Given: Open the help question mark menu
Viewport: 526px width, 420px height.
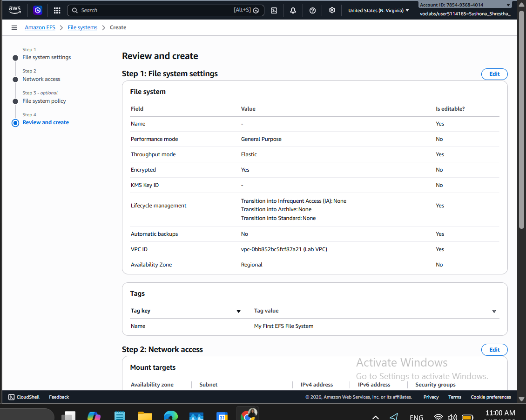Looking at the screenshot, I should click(x=312, y=10).
